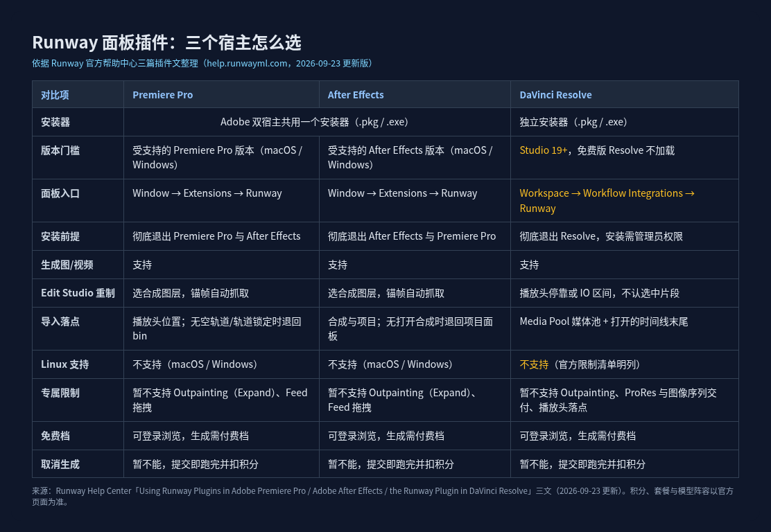
Task: Click the "Adobe 双宿主共用一个安装器" merged cell
Action: [x=317, y=122]
